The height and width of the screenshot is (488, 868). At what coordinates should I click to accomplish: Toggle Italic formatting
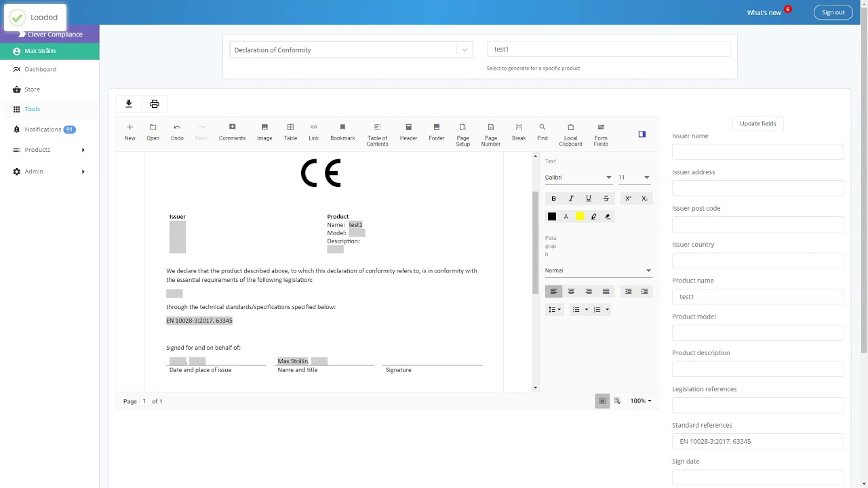tap(571, 199)
